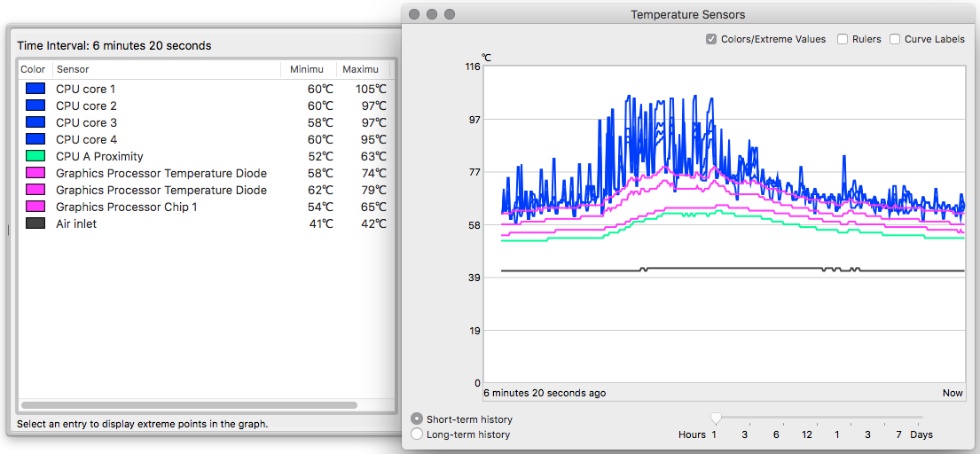The height and width of the screenshot is (454, 980).
Task: Click the 6 Hours tick label
Action: pos(776,434)
